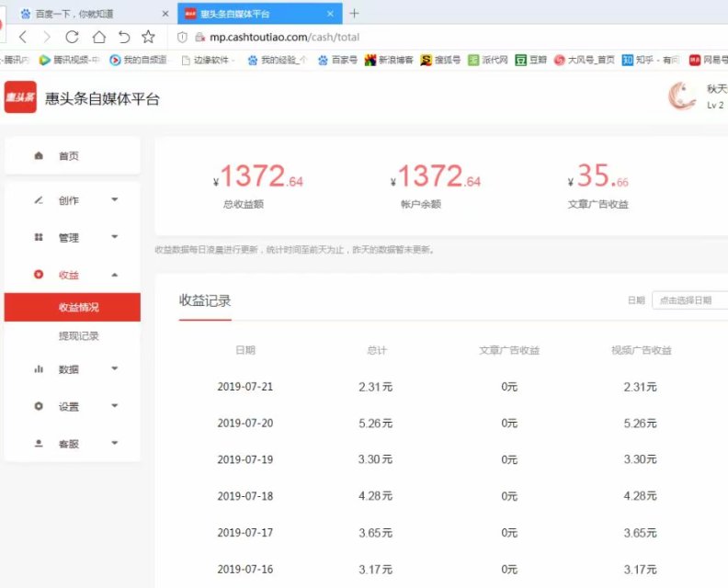The height and width of the screenshot is (588, 728).
Task: Close the 惠头条自媒体平台 tab
Action: pos(330,14)
